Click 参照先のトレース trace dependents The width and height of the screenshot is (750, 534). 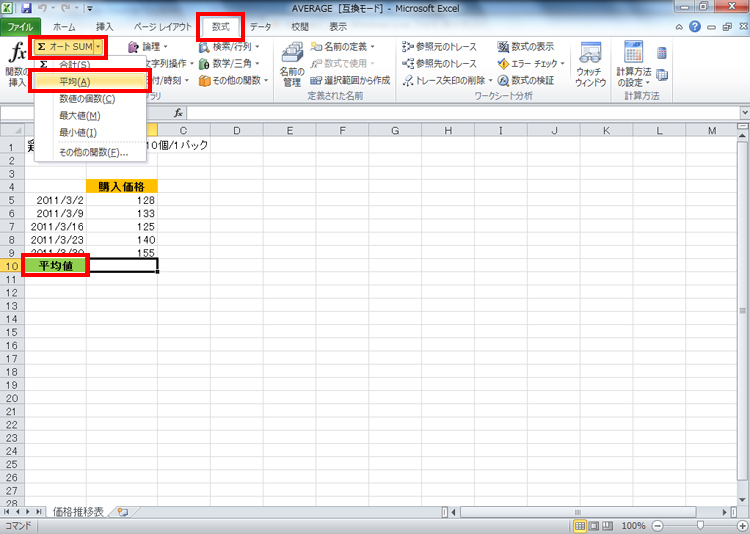[x=440, y=63]
